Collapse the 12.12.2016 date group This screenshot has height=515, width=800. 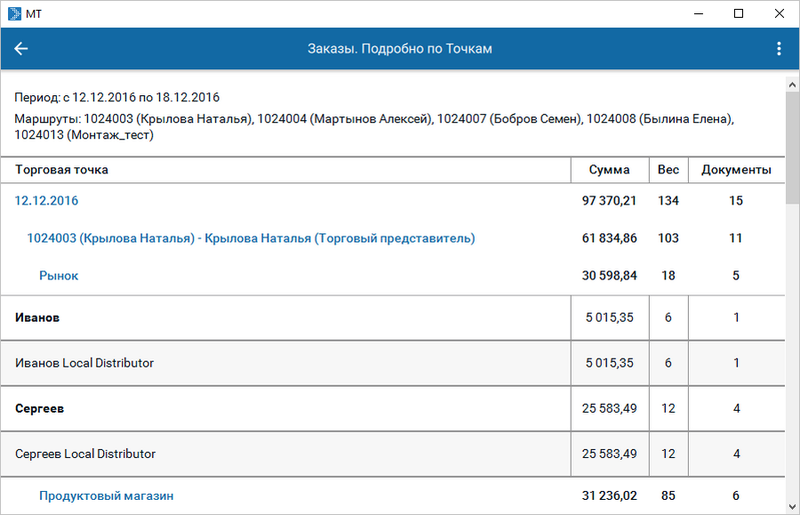tap(46, 201)
